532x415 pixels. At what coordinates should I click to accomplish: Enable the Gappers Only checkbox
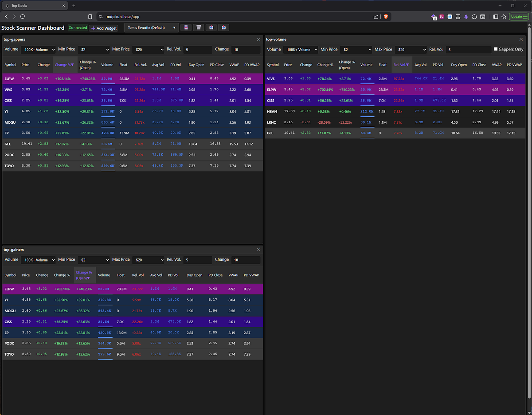pos(496,49)
